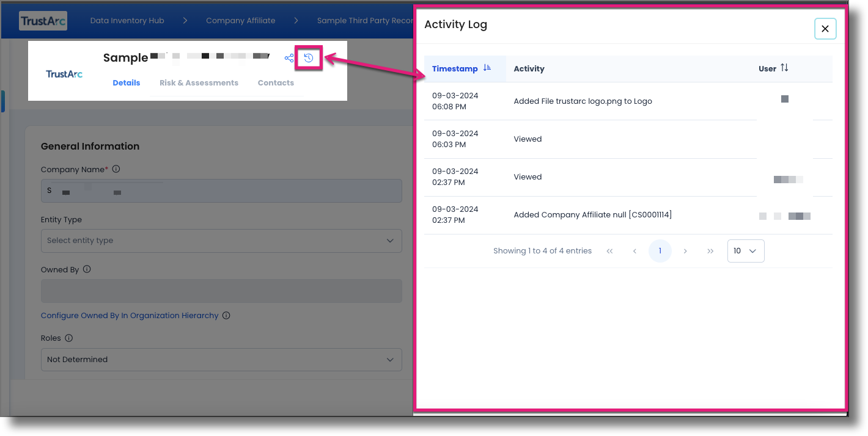Switch to the Details tab

127,83
